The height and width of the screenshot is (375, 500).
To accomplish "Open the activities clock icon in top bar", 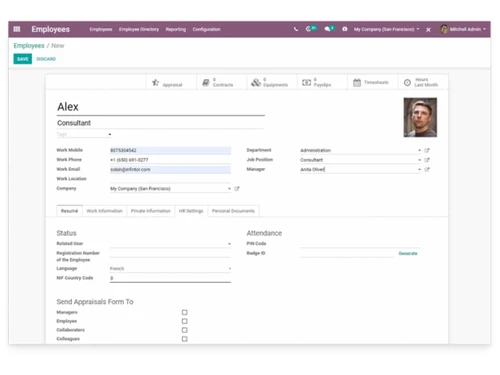I will coord(311,29).
